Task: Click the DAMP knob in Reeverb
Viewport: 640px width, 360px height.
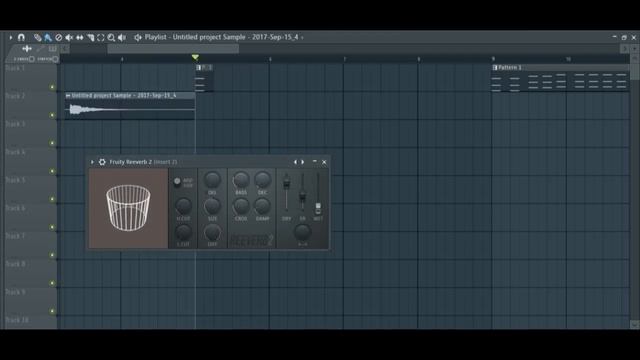Action: [262, 206]
